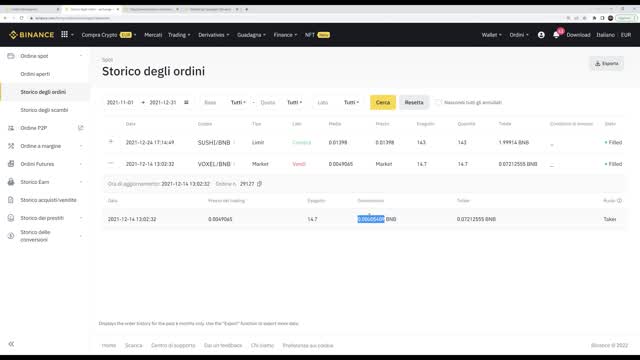Go back in the browser

[x=5, y=18]
